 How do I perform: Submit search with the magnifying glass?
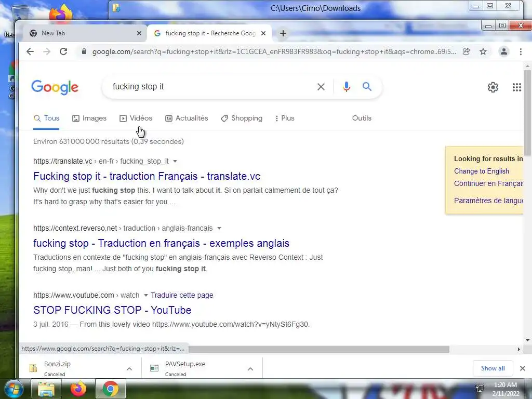(x=367, y=87)
